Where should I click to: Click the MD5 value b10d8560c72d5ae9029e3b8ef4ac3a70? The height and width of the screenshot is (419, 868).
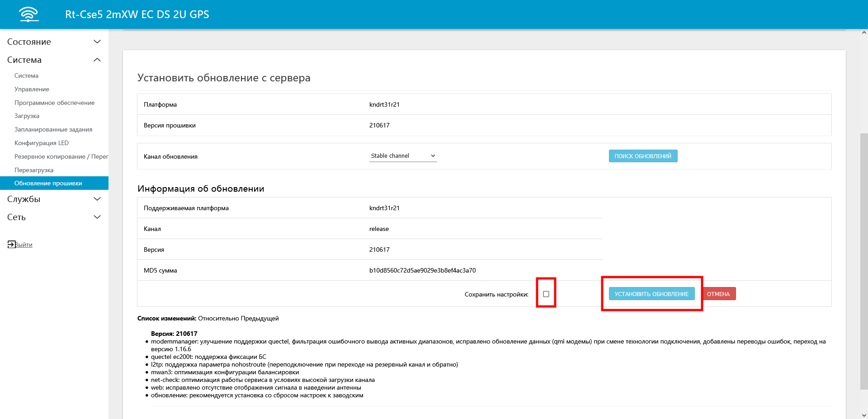point(422,270)
